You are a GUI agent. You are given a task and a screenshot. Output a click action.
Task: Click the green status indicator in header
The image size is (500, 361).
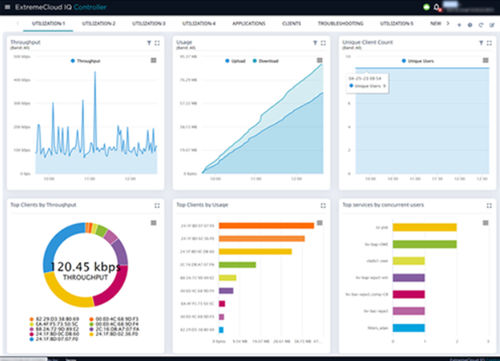[x=426, y=7]
